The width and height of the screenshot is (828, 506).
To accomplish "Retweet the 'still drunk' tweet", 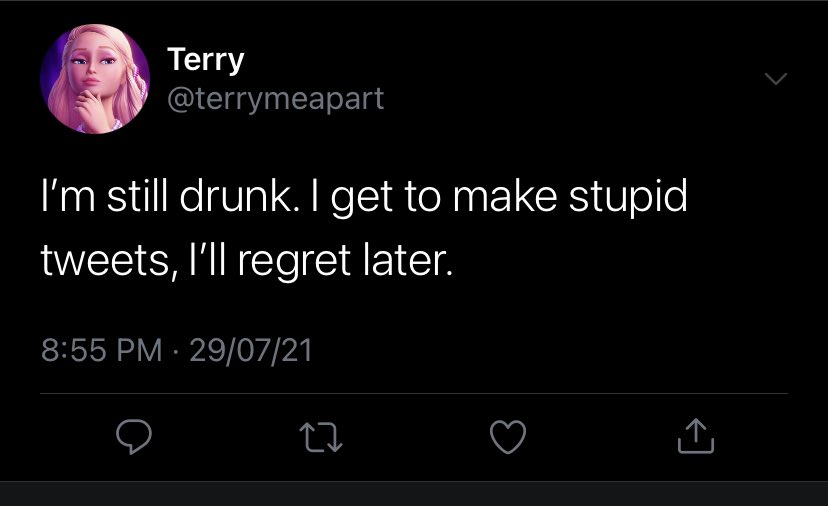I will tap(321, 437).
